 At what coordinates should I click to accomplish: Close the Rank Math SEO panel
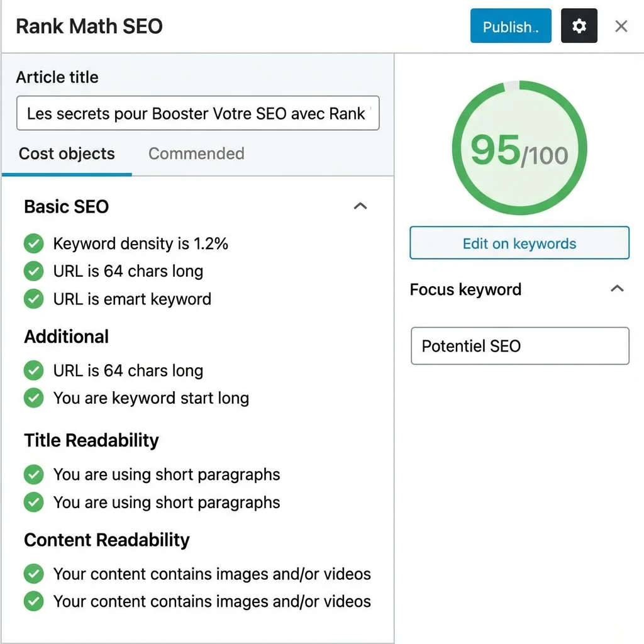pyautogui.click(x=621, y=26)
